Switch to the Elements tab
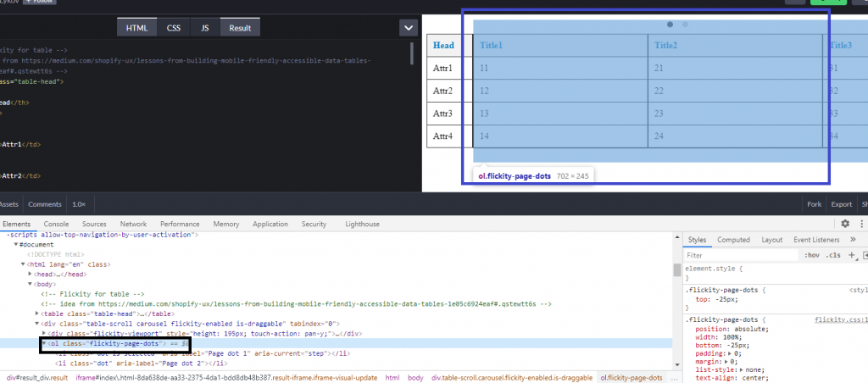The height and width of the screenshot is (383, 868). coord(15,225)
